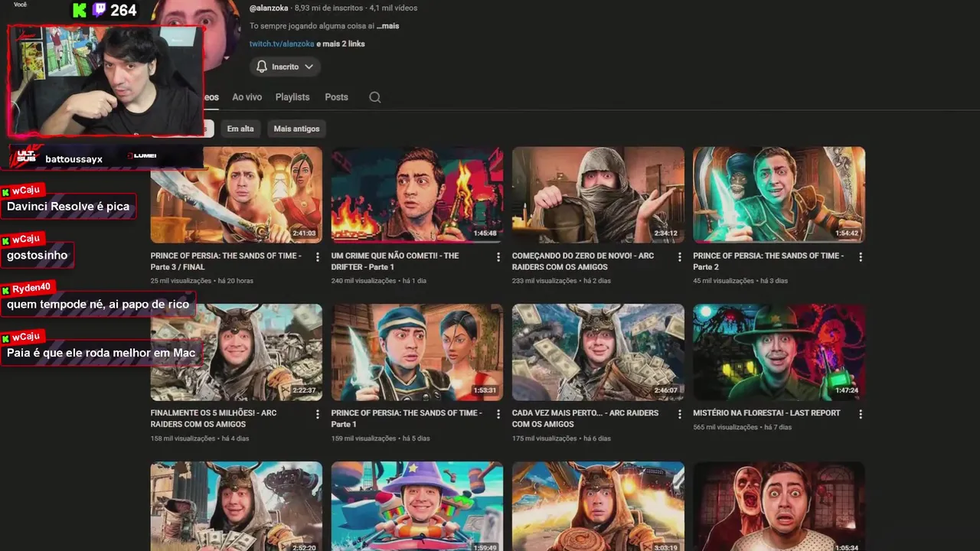Click subscriber name battoussayx

point(73,159)
